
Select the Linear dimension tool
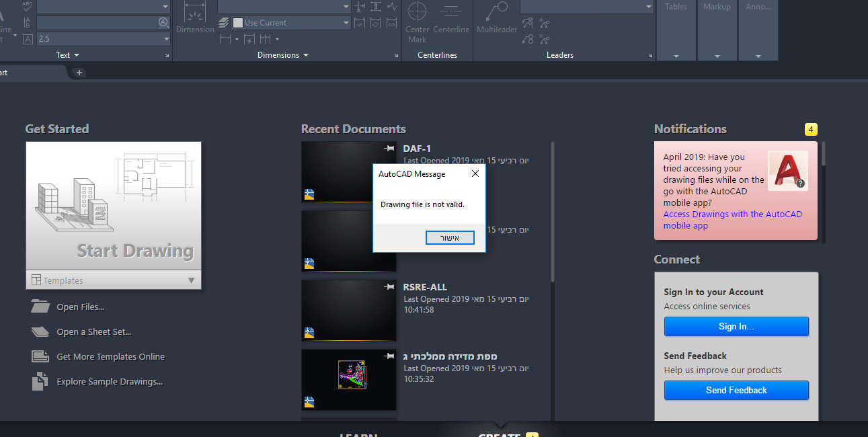pyautogui.click(x=227, y=40)
